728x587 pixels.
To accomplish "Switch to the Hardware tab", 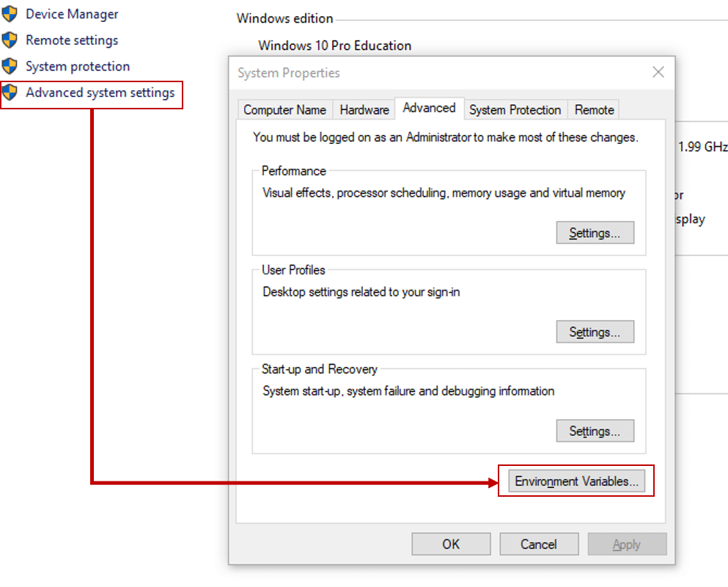I will point(364,109).
